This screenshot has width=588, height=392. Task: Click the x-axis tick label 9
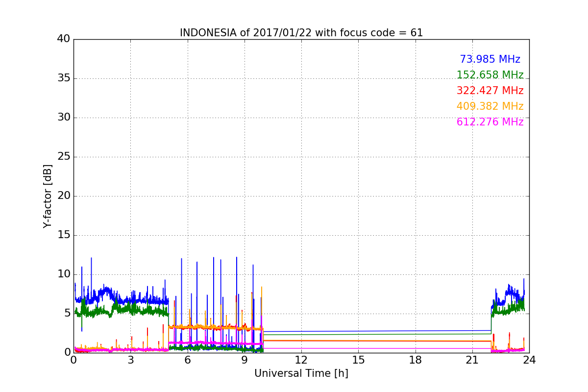pos(245,360)
